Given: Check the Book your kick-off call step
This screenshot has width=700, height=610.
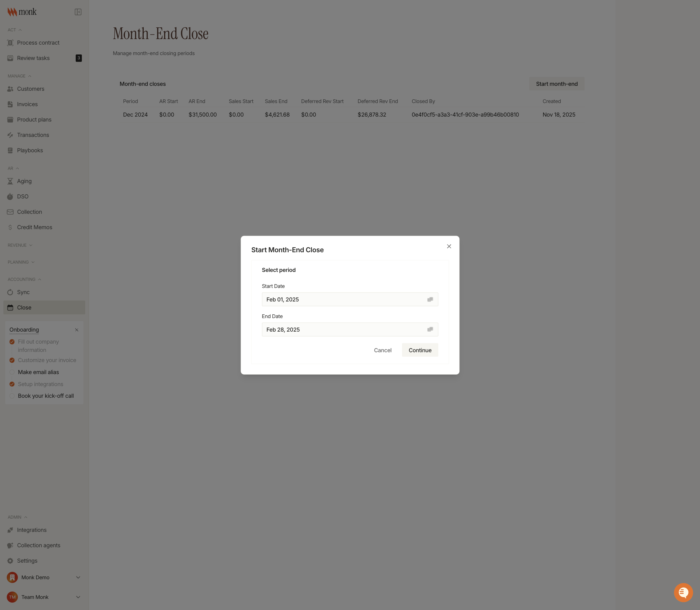Looking at the screenshot, I should point(12,396).
